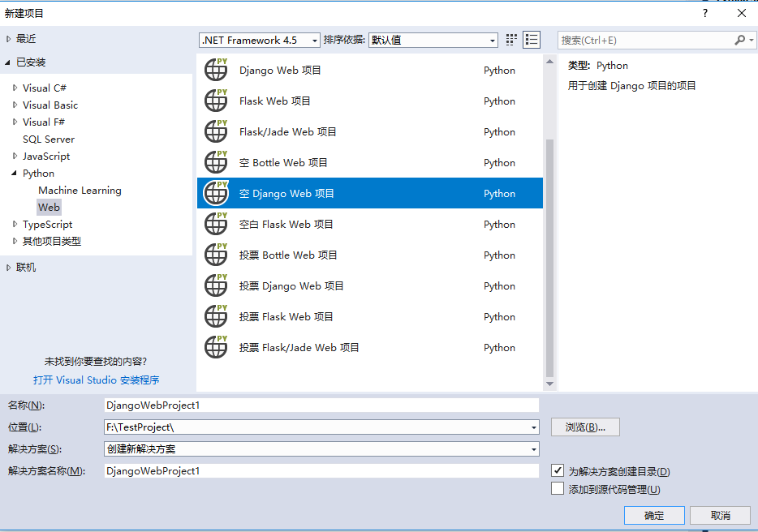758x532 pixels.
Task: Open the .NET Framework 4.5 version dropdown
Action: pos(315,41)
